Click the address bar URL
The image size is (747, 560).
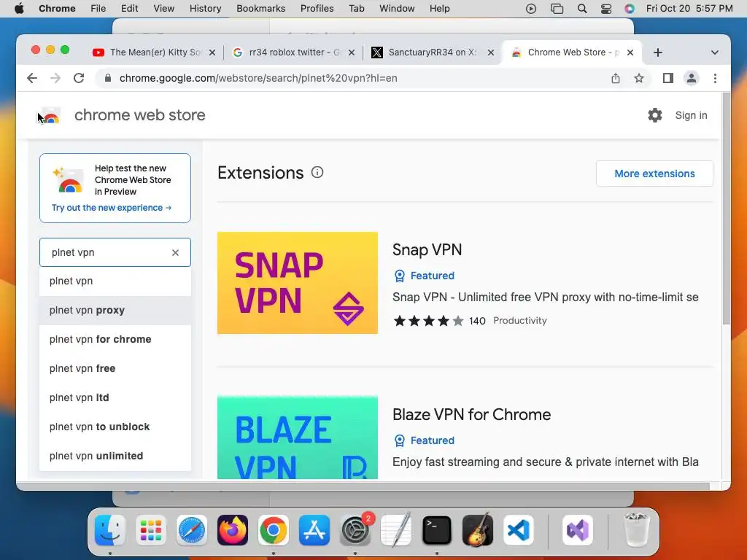[258, 78]
